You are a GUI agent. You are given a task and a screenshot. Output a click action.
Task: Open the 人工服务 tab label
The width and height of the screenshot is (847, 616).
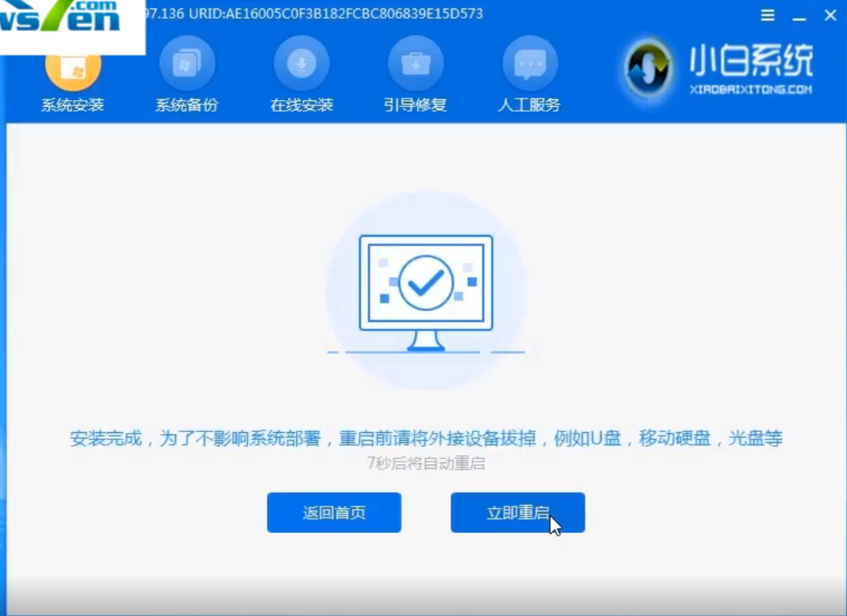(x=530, y=106)
